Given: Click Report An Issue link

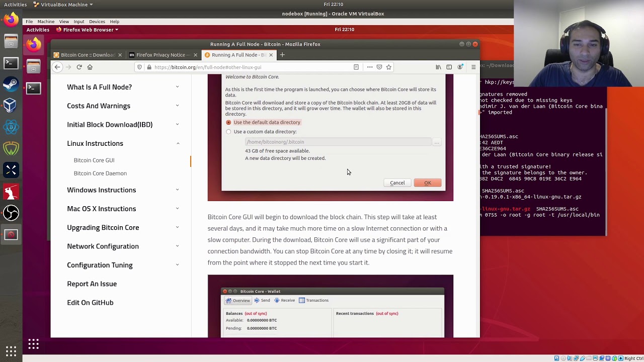Looking at the screenshot, I should (92, 284).
